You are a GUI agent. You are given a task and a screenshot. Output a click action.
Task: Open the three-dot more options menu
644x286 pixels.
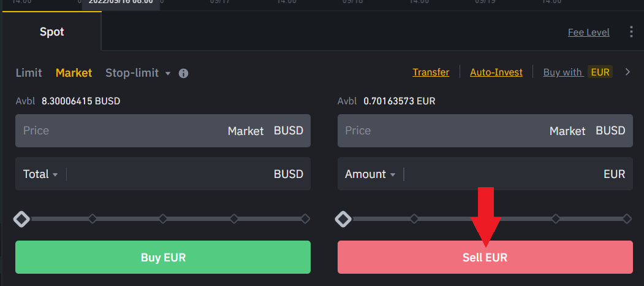pos(631,32)
